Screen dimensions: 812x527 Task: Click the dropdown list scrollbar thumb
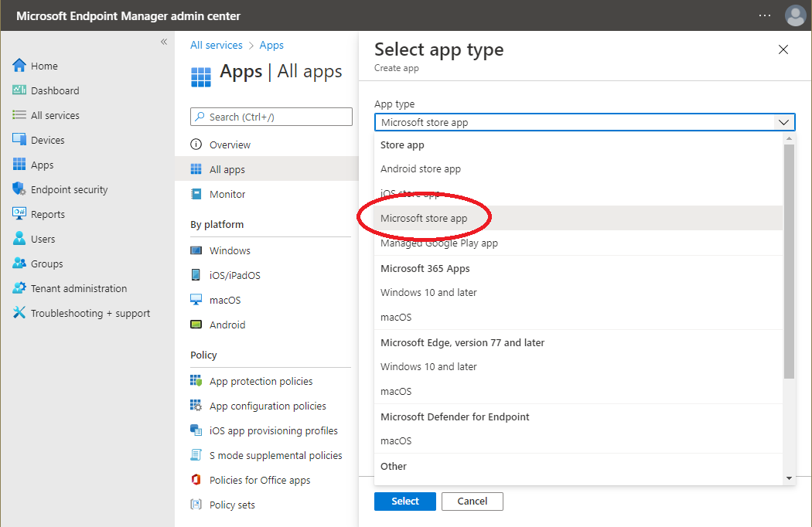click(790, 261)
